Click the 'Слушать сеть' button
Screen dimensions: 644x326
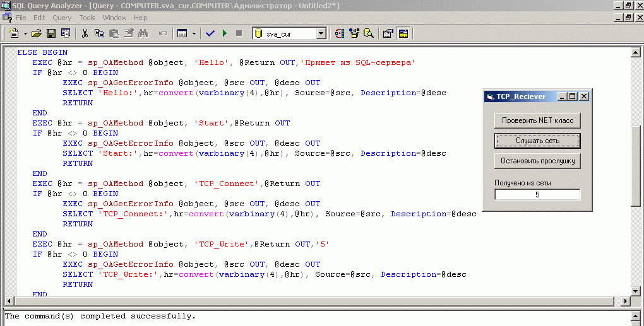click(x=537, y=141)
